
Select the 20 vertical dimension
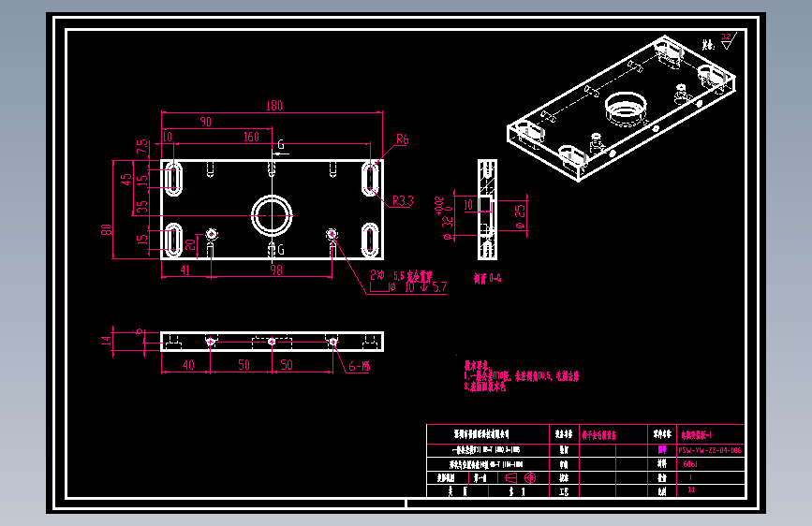click(x=190, y=244)
